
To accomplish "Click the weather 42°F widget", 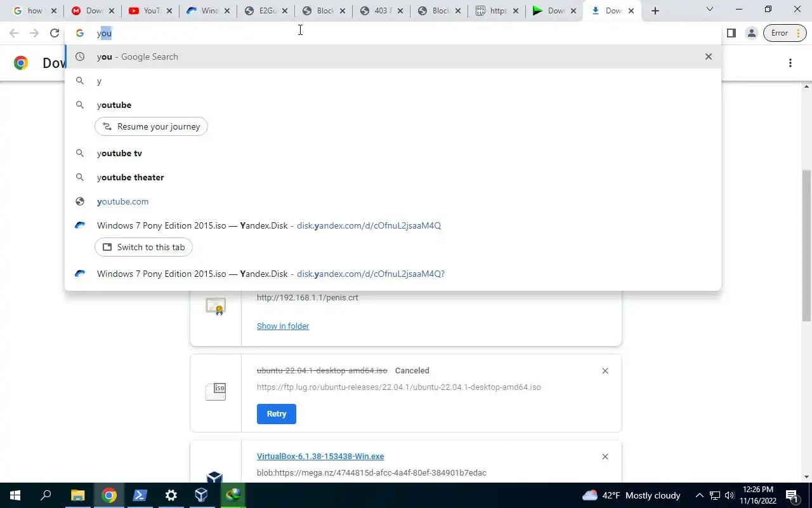I will point(631,495).
